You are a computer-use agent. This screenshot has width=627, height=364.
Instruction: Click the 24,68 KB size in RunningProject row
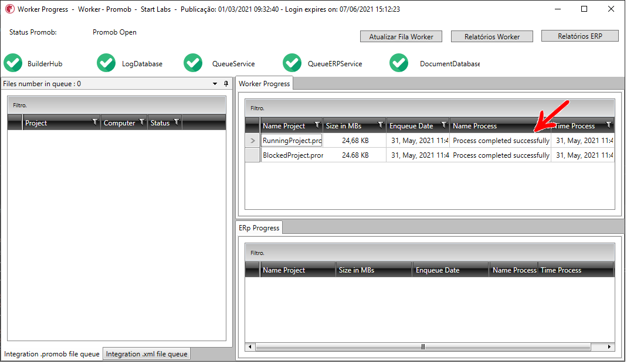coord(355,141)
